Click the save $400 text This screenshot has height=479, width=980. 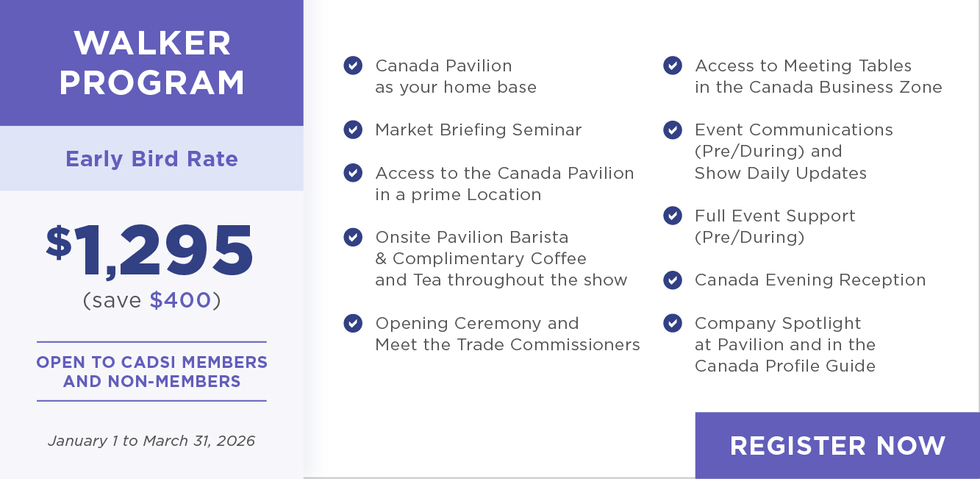[x=151, y=300]
